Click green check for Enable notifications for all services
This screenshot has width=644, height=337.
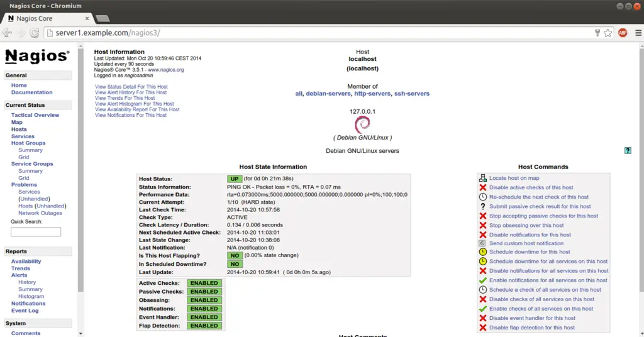(482, 280)
